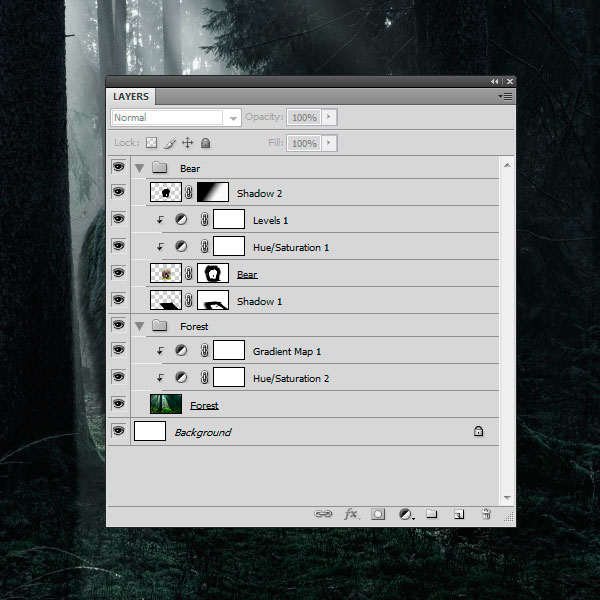Click the link layers icon at panel bottom

click(323, 514)
